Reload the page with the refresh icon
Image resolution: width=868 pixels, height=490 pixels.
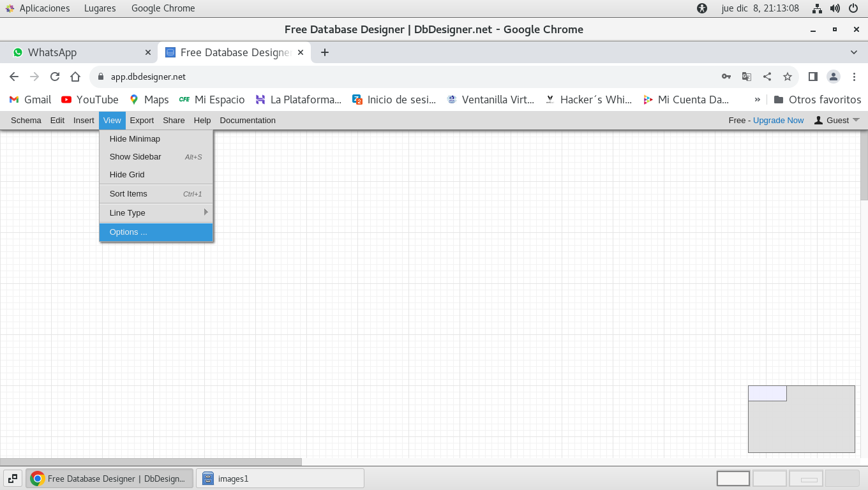click(55, 77)
